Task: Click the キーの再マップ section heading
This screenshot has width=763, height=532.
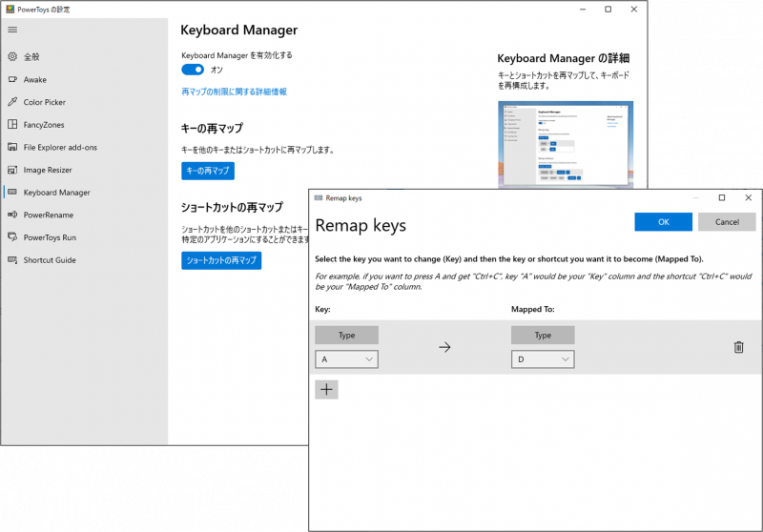Action: 212,129
